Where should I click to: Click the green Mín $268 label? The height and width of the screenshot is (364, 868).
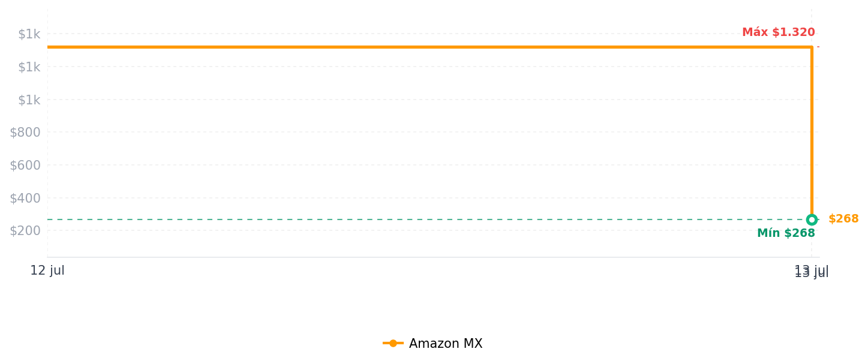[x=786, y=233]
